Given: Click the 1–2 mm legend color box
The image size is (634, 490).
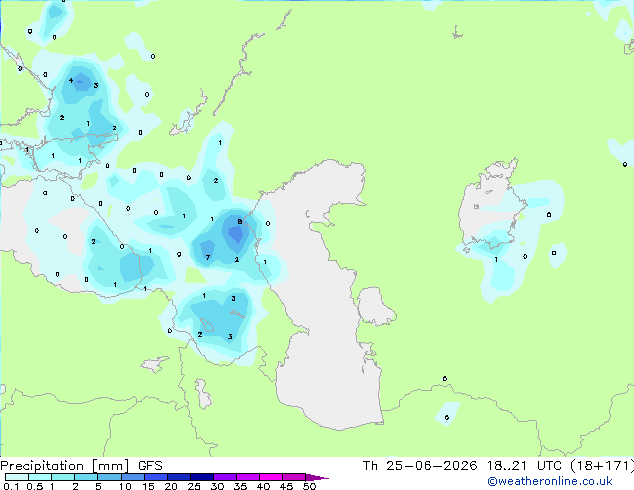Looking at the screenshot, I should click(x=63, y=477).
